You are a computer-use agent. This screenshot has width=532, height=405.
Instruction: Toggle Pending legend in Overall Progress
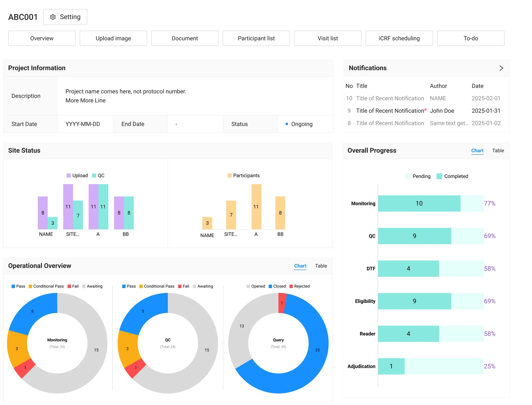[418, 176]
